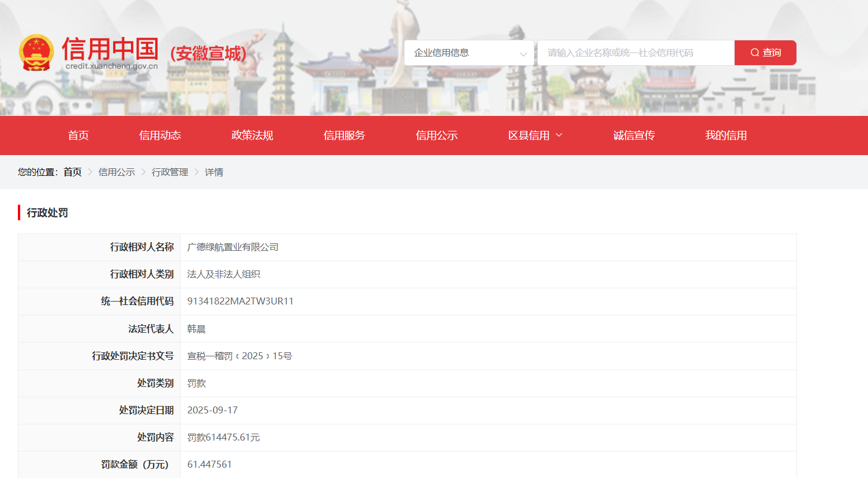This screenshot has width=868, height=478.
Task: Click the (安徽宣城) region text in header
Action: (x=208, y=54)
